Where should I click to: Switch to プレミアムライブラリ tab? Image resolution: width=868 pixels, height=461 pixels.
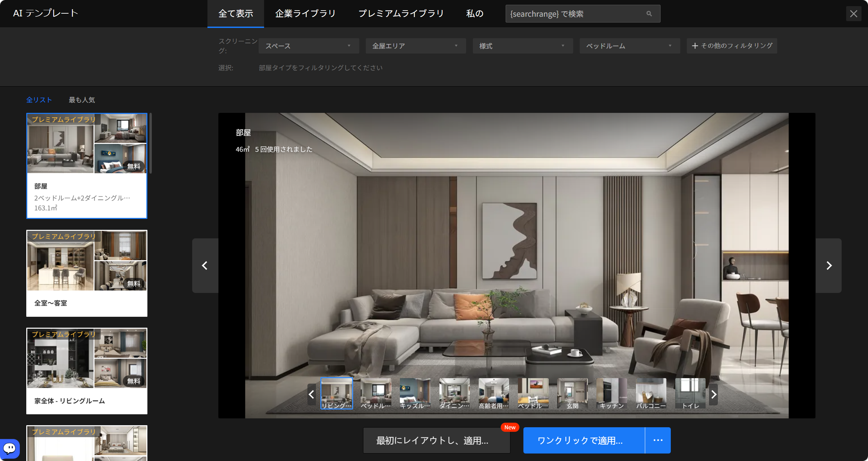401,14
